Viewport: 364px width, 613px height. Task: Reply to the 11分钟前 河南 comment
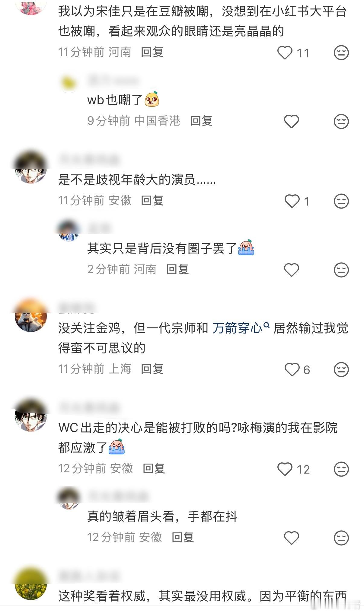[152, 52]
